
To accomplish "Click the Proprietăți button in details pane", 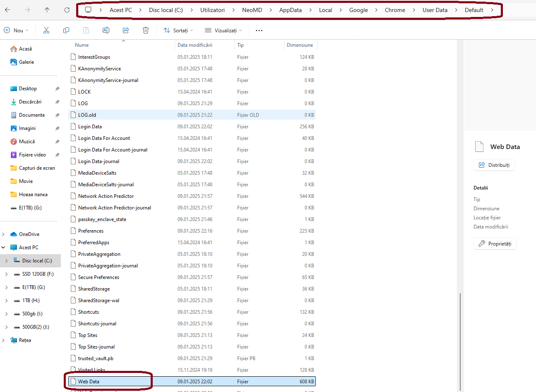I will point(495,244).
